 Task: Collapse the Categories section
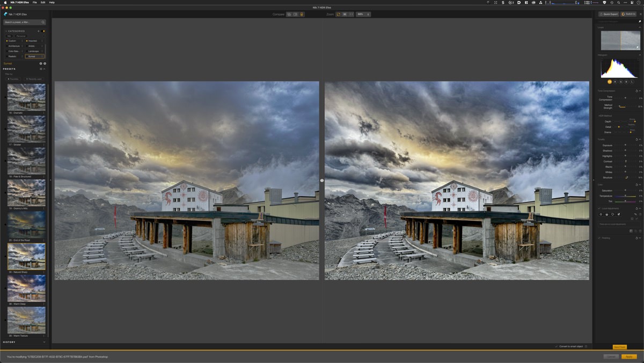(6, 31)
